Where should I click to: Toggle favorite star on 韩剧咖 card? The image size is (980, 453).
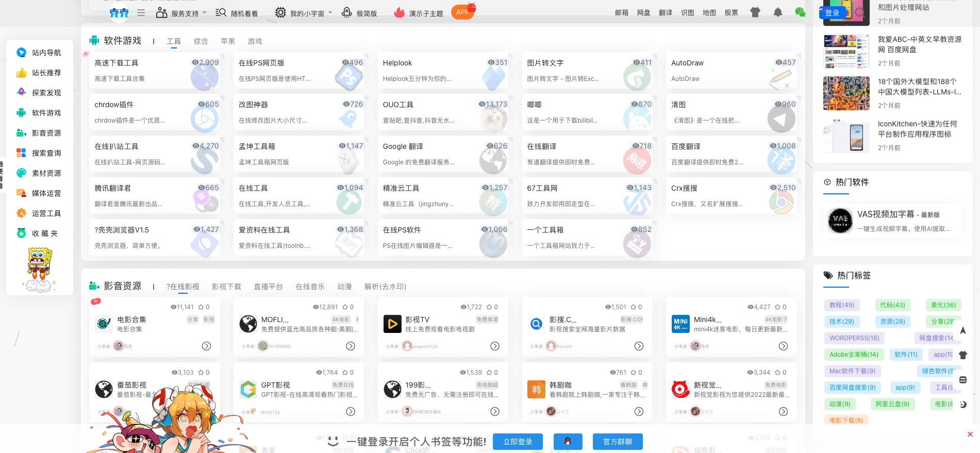point(634,373)
